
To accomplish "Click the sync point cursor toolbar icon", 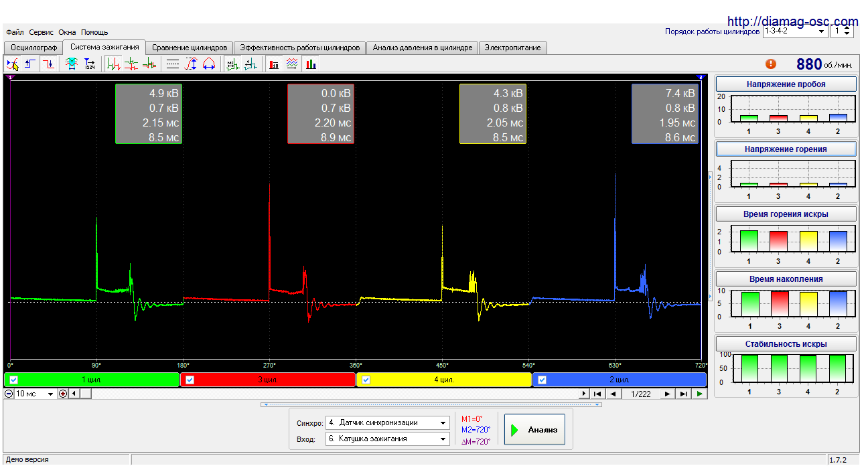I will (x=12, y=64).
